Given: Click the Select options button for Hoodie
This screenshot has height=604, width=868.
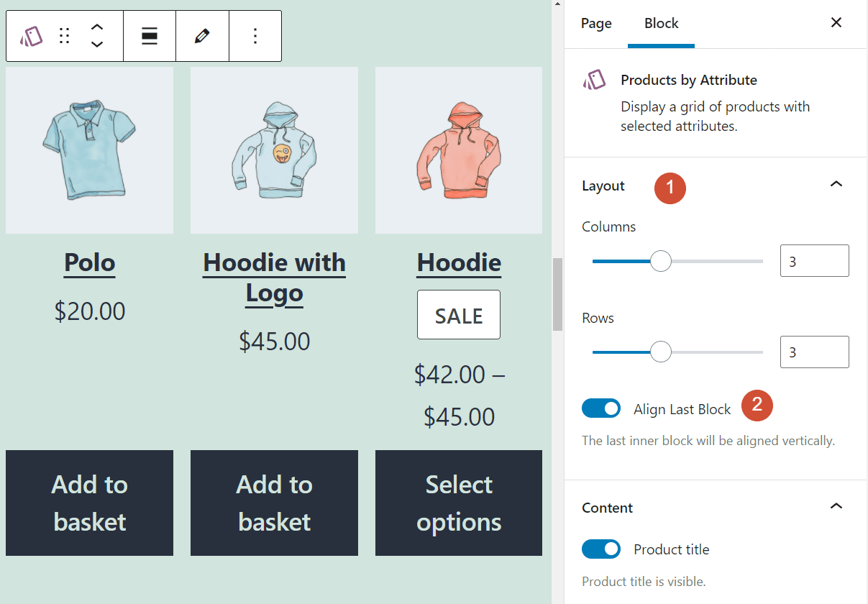Looking at the screenshot, I should click(459, 503).
